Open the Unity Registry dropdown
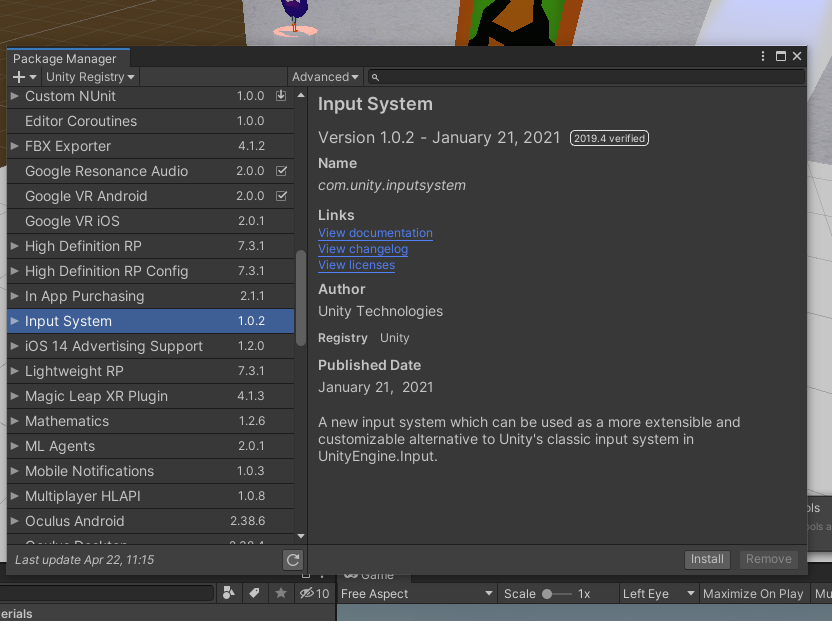The image size is (832, 621). click(90, 77)
